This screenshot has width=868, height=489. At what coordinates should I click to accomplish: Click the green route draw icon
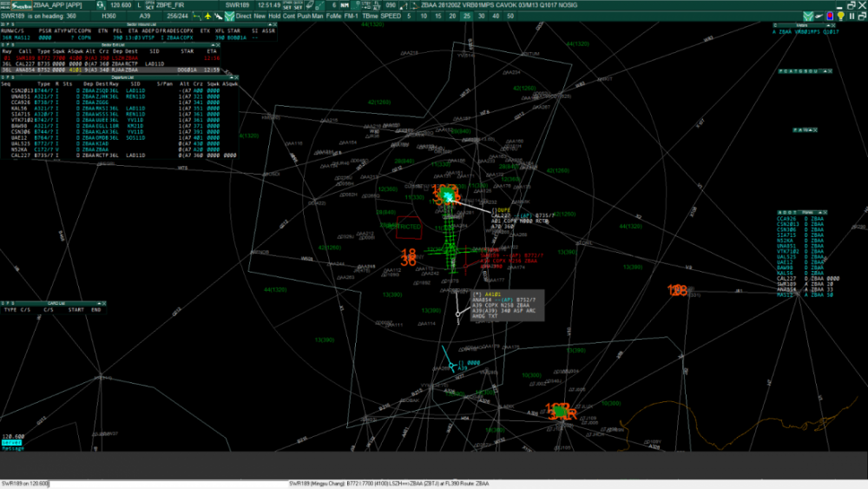[x=197, y=16]
